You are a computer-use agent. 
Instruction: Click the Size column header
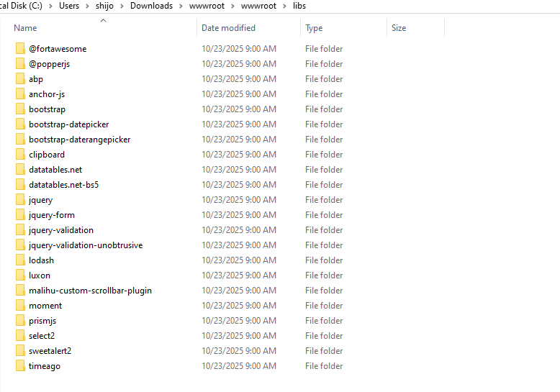click(399, 28)
